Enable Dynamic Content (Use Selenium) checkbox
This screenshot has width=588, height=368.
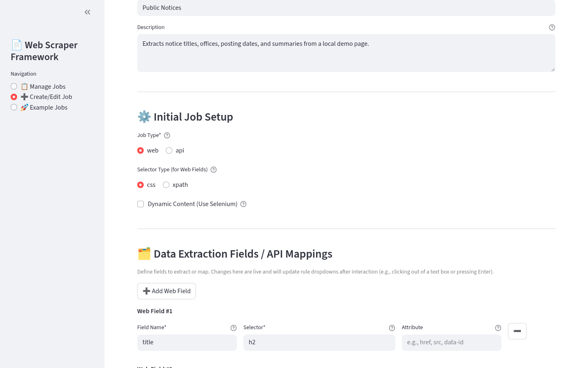(x=140, y=204)
